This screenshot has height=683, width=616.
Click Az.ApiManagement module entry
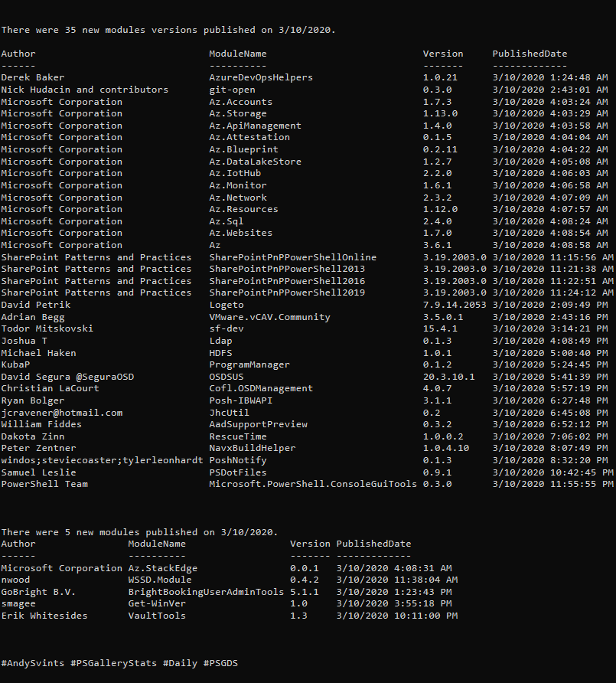tap(255, 126)
